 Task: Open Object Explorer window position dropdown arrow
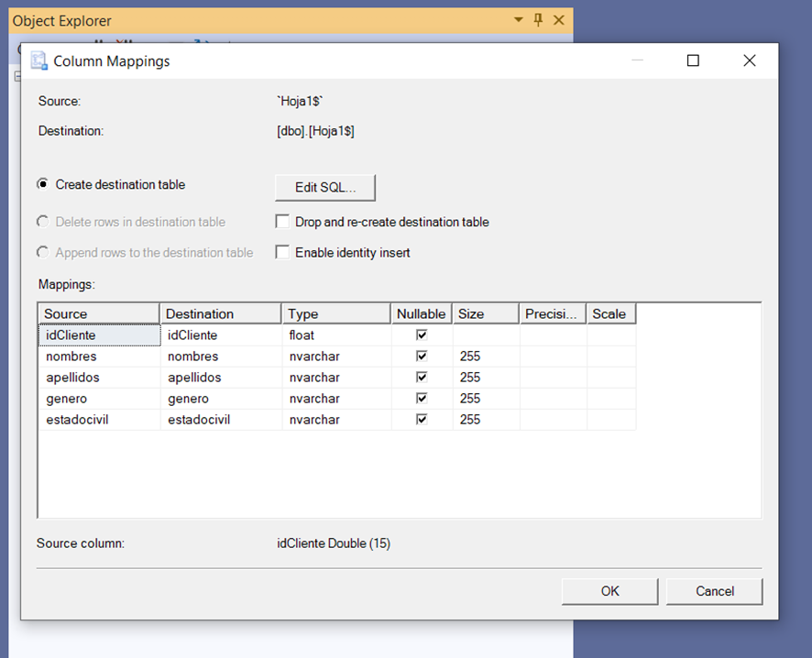pos(518,19)
